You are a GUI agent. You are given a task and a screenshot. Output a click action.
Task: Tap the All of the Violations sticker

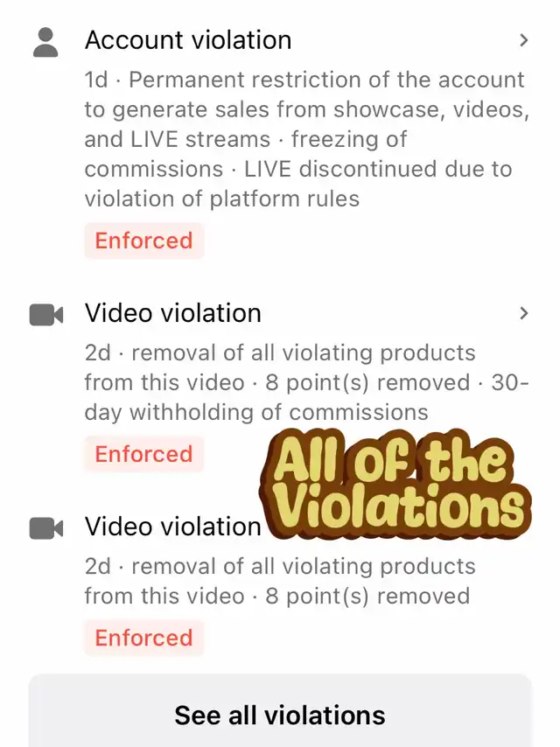(395, 484)
